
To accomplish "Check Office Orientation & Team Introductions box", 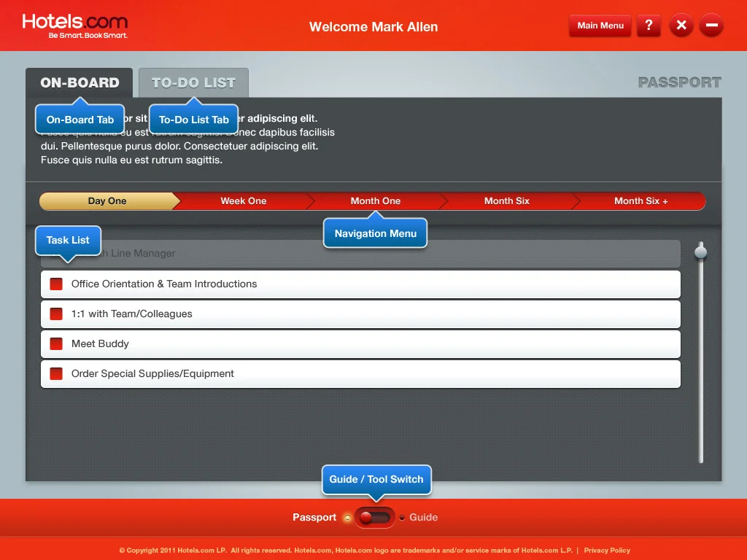I will point(56,284).
